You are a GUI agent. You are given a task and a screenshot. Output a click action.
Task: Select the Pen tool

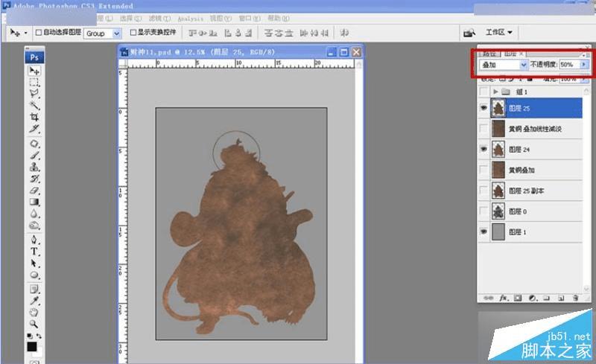pos(34,240)
